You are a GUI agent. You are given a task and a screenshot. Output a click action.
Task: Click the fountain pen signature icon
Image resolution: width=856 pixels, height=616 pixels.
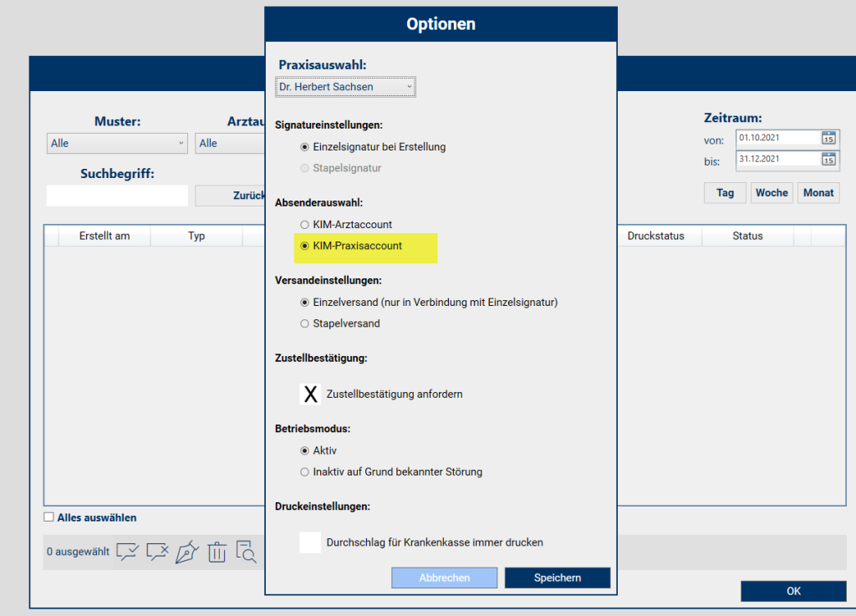(x=187, y=552)
